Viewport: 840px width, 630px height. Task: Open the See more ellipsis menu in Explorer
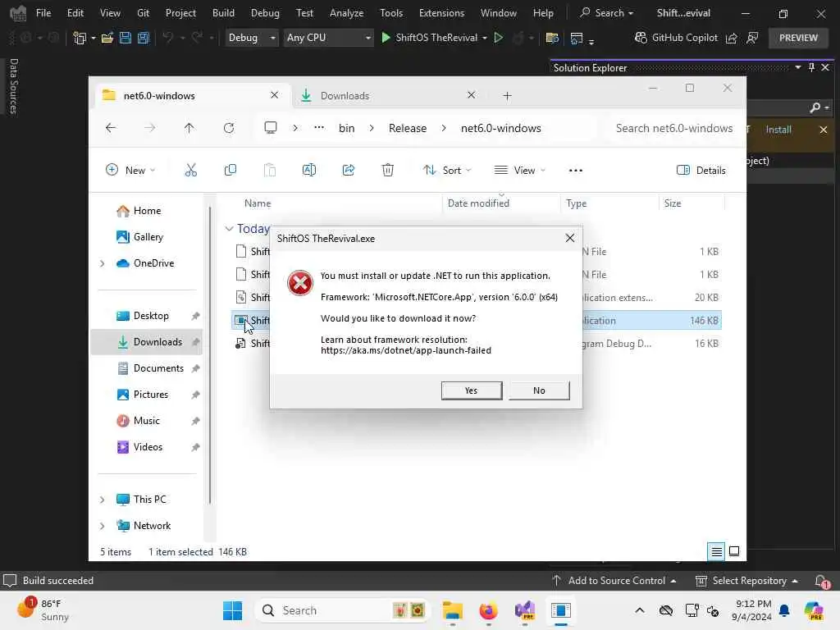click(x=575, y=171)
